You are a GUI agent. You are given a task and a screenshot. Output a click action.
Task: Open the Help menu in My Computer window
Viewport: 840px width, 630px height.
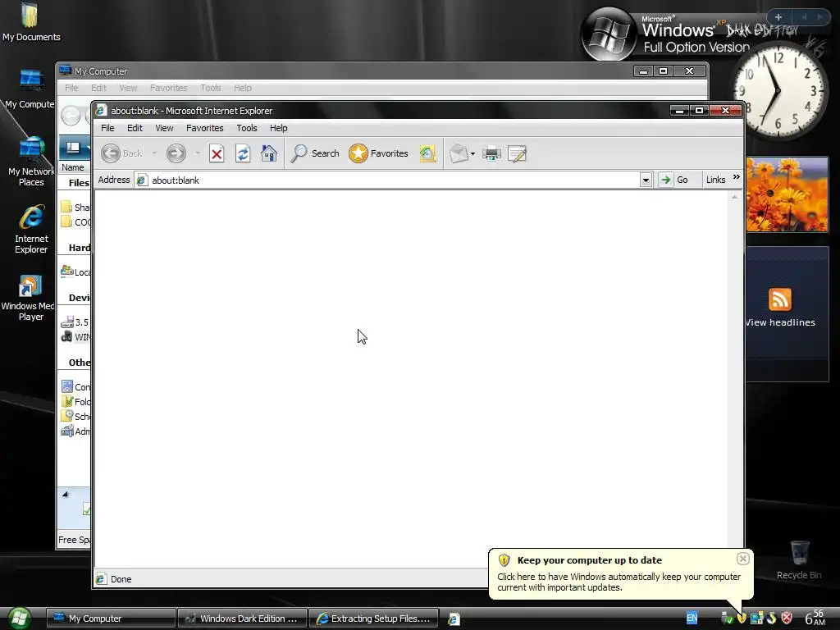(x=242, y=88)
